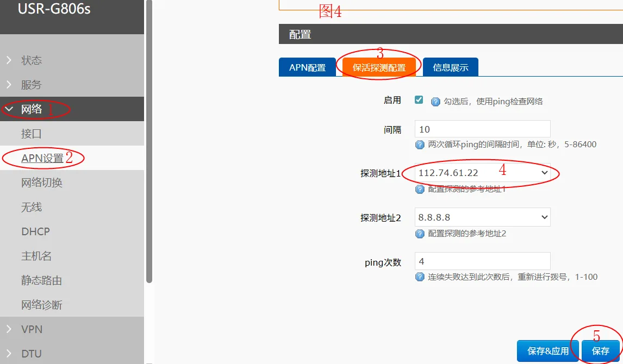
Task: Click the 间隔 input field
Action: [482, 129]
